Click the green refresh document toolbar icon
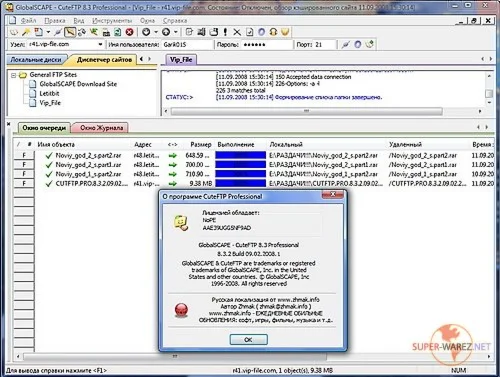Viewport: 500px width, 377px height. [x=118, y=32]
